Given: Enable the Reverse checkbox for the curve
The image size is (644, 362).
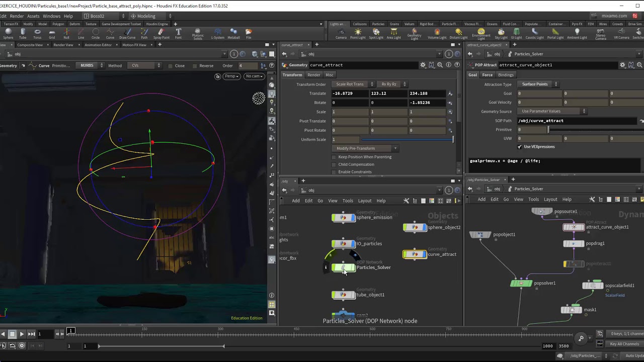Looking at the screenshot, I should tap(194, 66).
